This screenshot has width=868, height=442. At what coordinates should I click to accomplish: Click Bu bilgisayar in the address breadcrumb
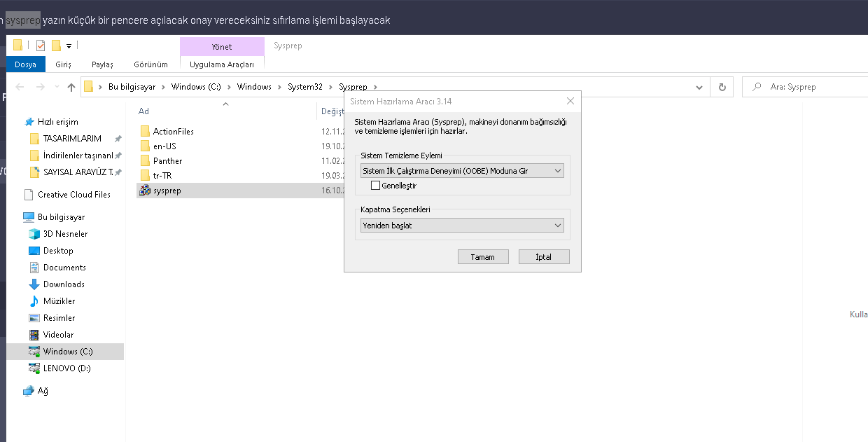[x=132, y=87]
